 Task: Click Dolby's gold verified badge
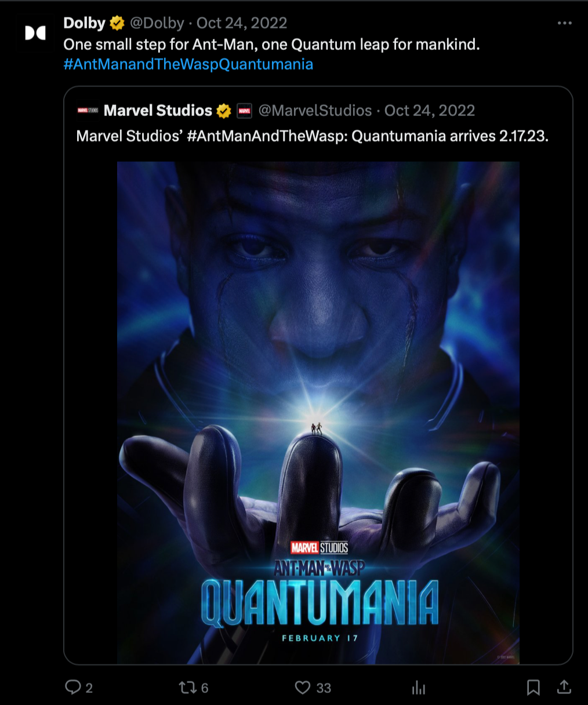pos(117,23)
